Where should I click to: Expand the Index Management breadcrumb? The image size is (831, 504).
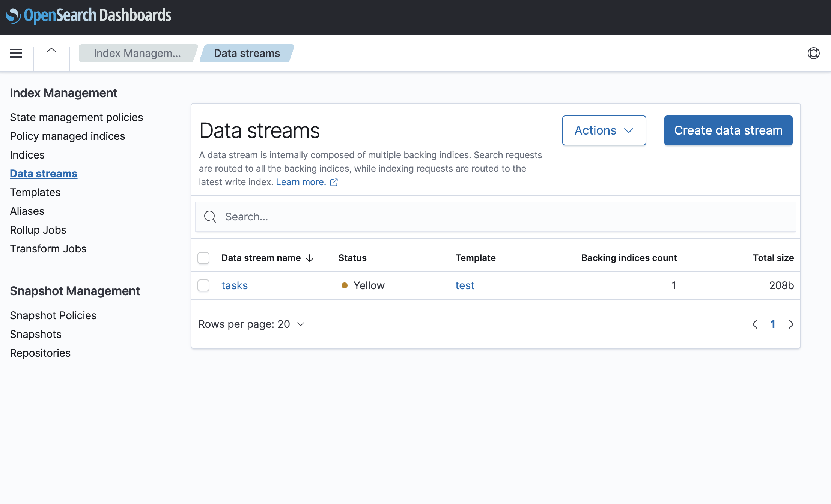[137, 53]
